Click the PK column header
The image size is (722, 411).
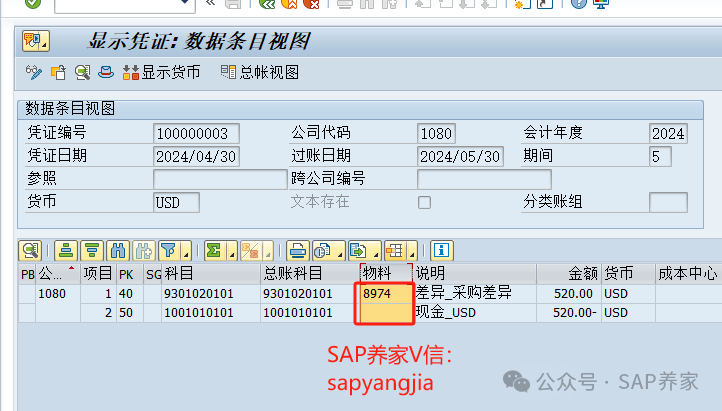[129, 274]
